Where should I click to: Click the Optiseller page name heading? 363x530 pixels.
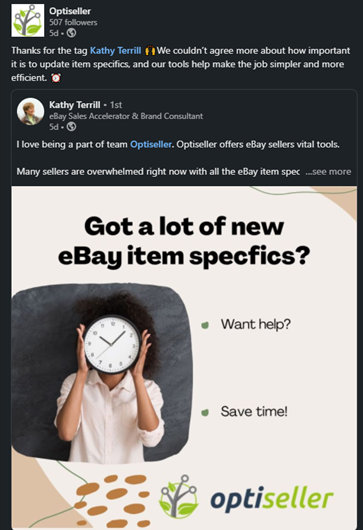click(70, 11)
